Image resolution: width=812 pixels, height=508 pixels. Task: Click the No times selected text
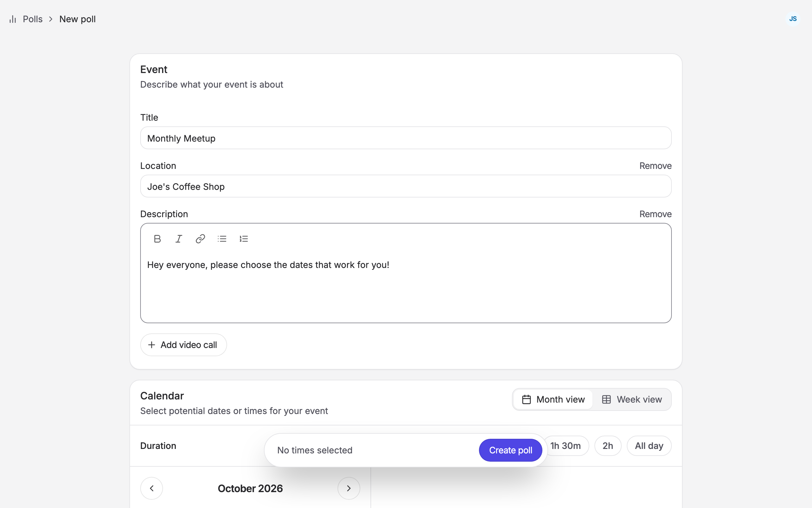pos(315,450)
